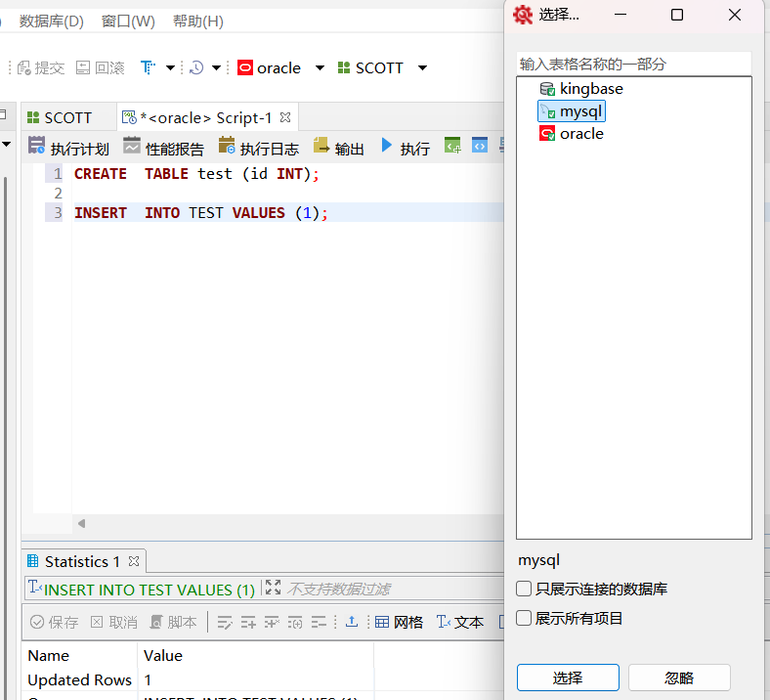This screenshot has height=700, width=770.
Task: Click the 执行 run script button
Action: click(405, 148)
